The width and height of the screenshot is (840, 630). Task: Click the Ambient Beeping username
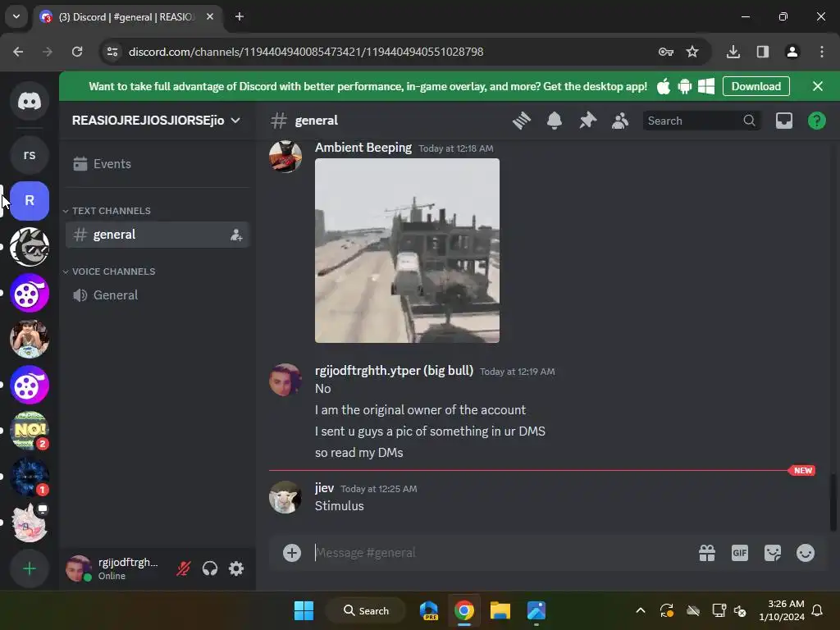(x=363, y=148)
